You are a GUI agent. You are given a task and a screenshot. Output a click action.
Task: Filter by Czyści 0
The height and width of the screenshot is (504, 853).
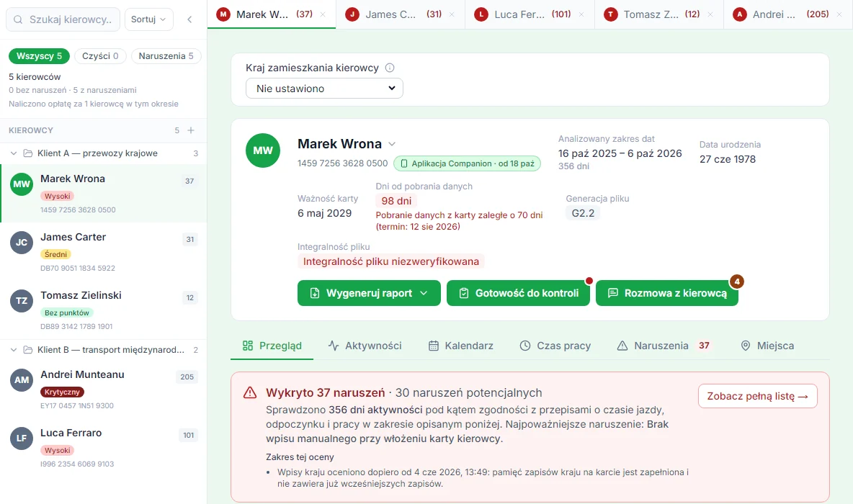(x=100, y=56)
